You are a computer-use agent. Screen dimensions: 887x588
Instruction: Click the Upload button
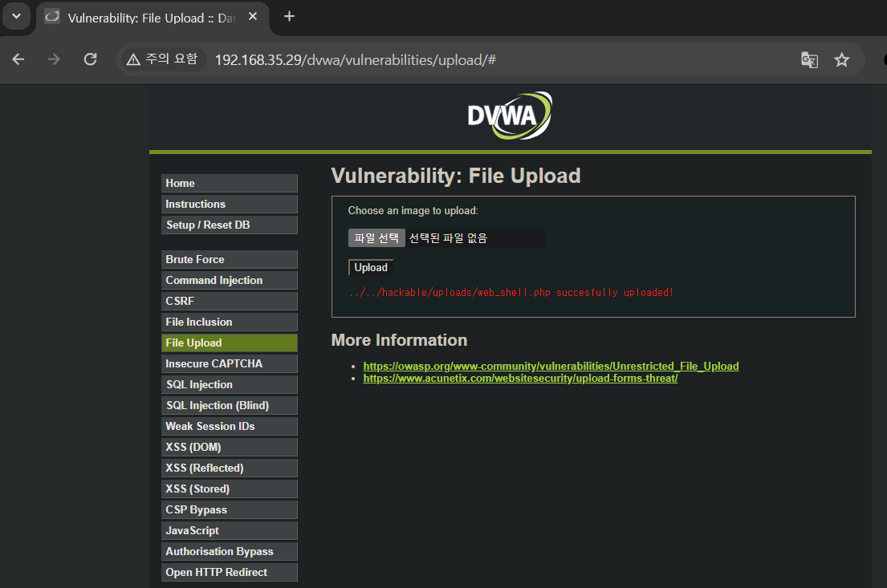[x=371, y=267]
